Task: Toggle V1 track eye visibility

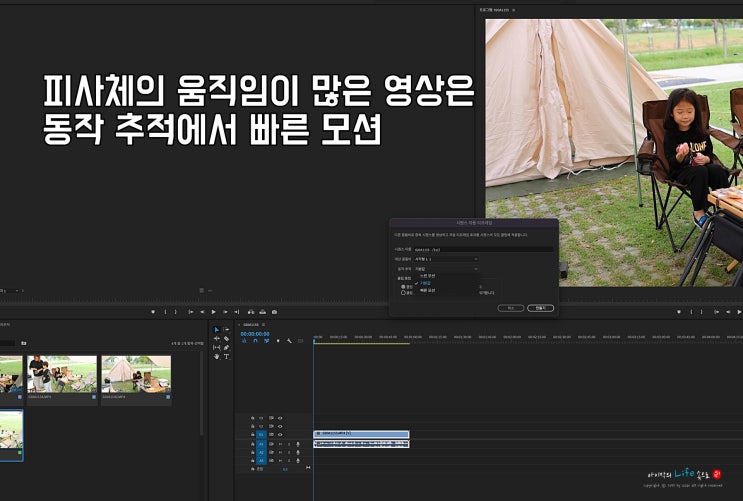Action: [280, 435]
